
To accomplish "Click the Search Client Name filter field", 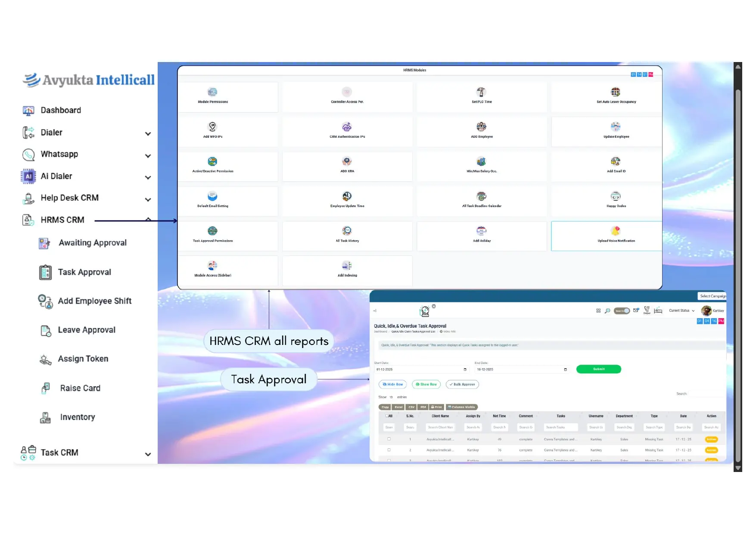I will 440,427.
